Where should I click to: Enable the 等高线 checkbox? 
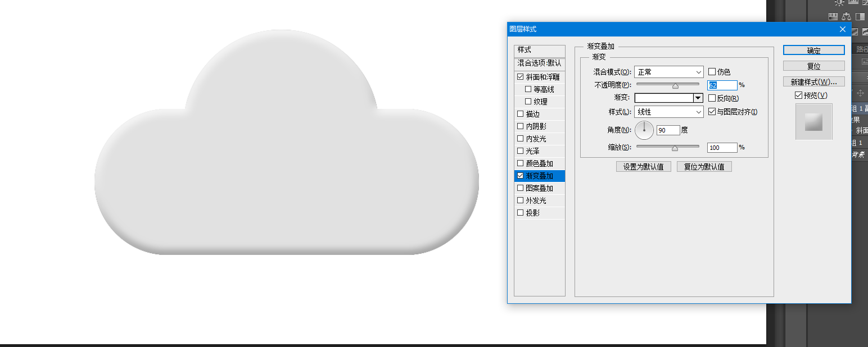[x=528, y=89]
